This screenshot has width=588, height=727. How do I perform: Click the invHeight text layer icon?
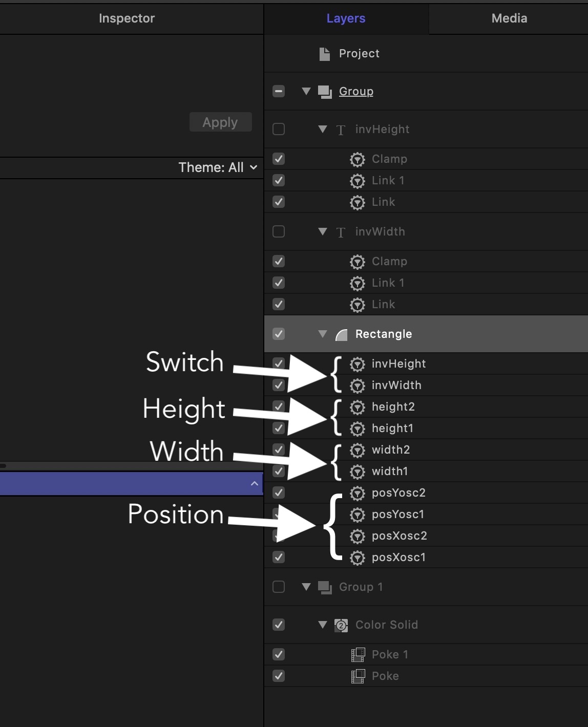[x=341, y=130]
